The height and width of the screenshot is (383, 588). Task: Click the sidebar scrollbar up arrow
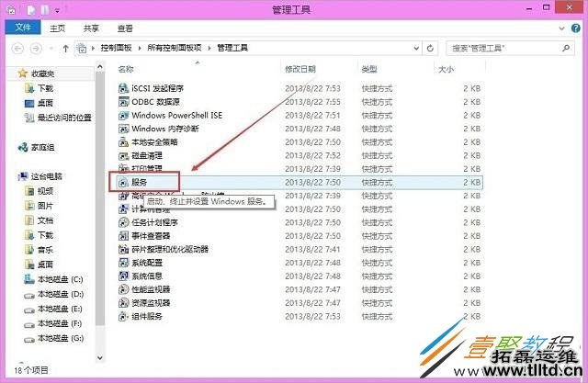pos(100,67)
